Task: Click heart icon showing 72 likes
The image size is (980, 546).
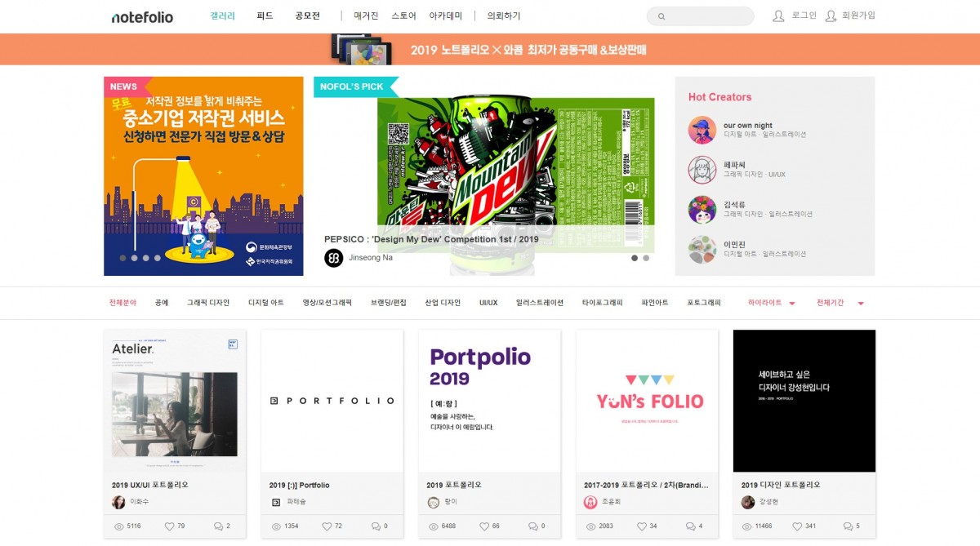Action: 327,526
